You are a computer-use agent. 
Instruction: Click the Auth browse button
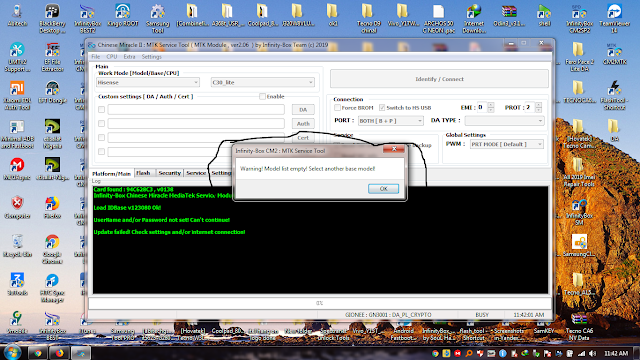pyautogui.click(x=303, y=123)
